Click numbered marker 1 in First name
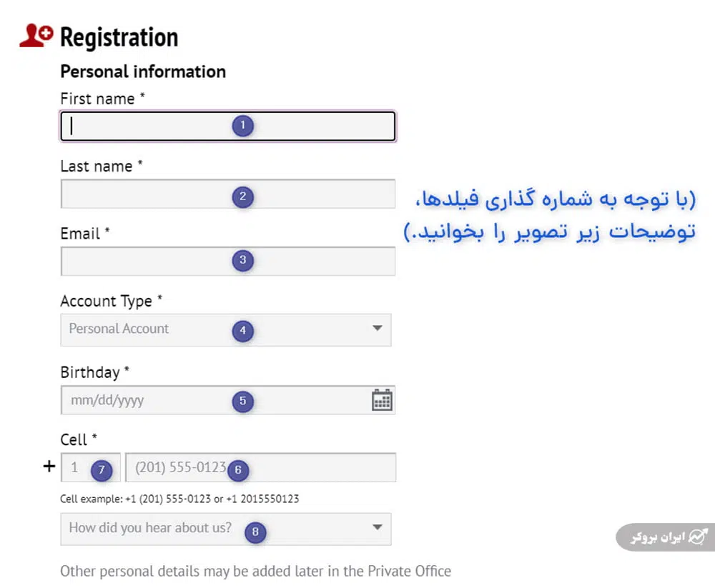The image size is (715, 588). [242, 126]
